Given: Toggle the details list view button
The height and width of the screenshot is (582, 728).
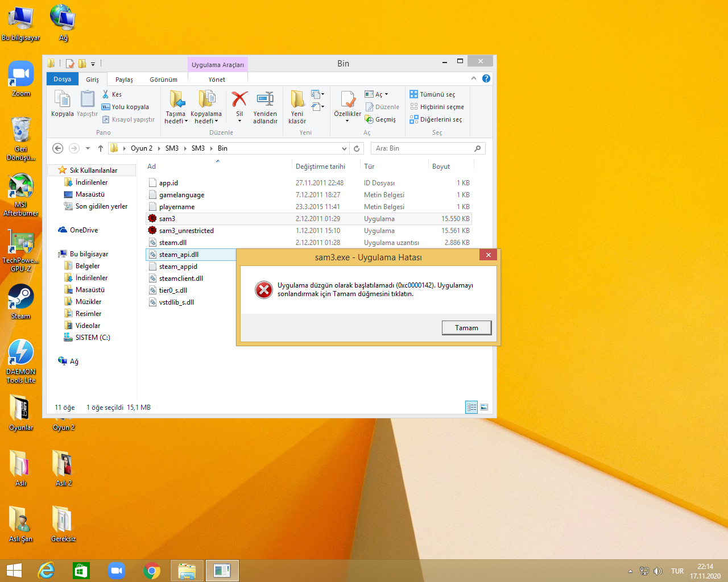Looking at the screenshot, I should click(x=471, y=407).
